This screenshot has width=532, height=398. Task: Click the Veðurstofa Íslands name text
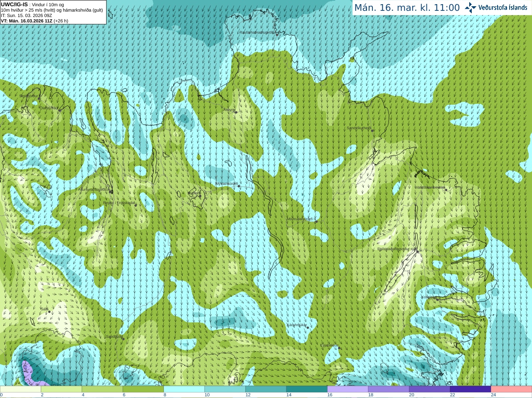point(502,7)
